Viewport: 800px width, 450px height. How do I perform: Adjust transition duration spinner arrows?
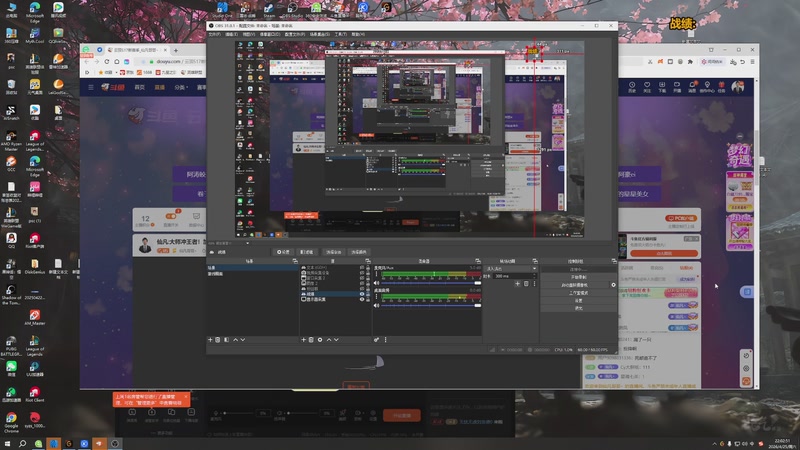point(534,276)
